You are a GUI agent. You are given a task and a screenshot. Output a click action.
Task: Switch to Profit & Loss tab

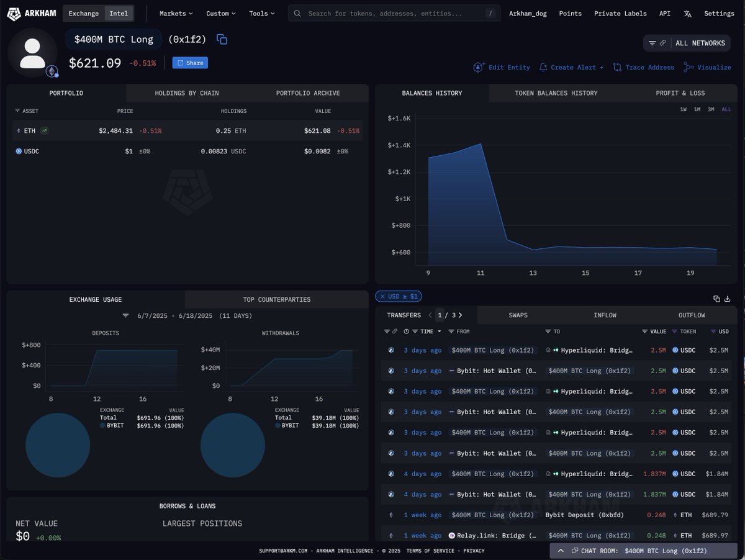(x=680, y=93)
